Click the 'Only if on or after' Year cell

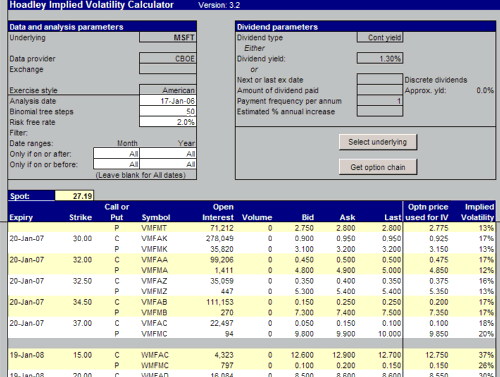point(168,154)
